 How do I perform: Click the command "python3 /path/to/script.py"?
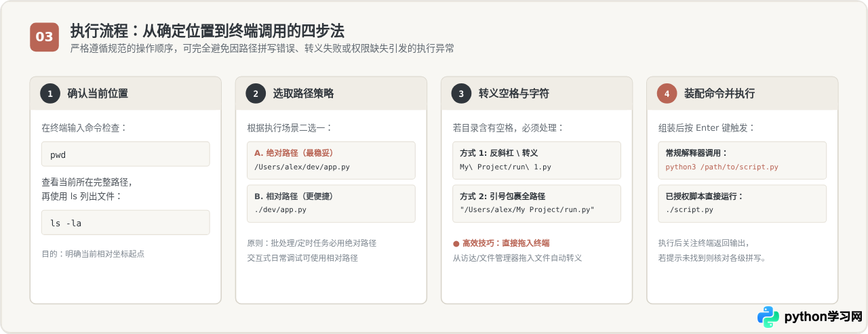click(722, 166)
